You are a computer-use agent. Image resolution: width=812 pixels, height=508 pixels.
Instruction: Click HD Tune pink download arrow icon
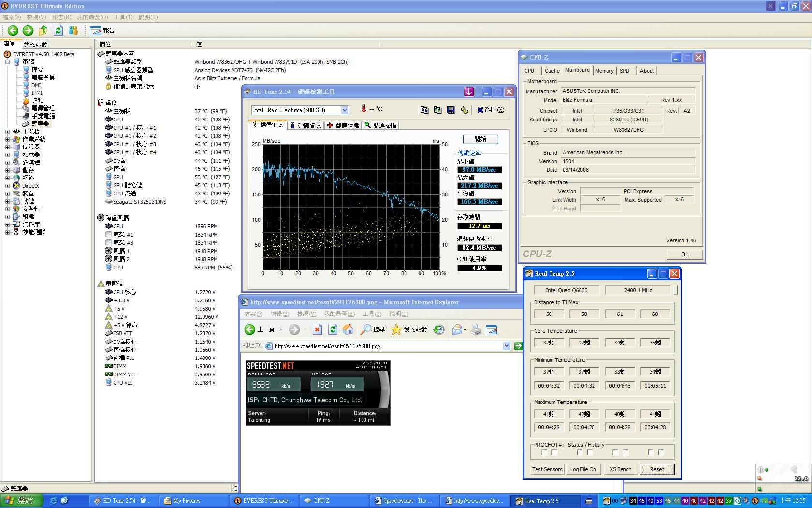pos(468,91)
